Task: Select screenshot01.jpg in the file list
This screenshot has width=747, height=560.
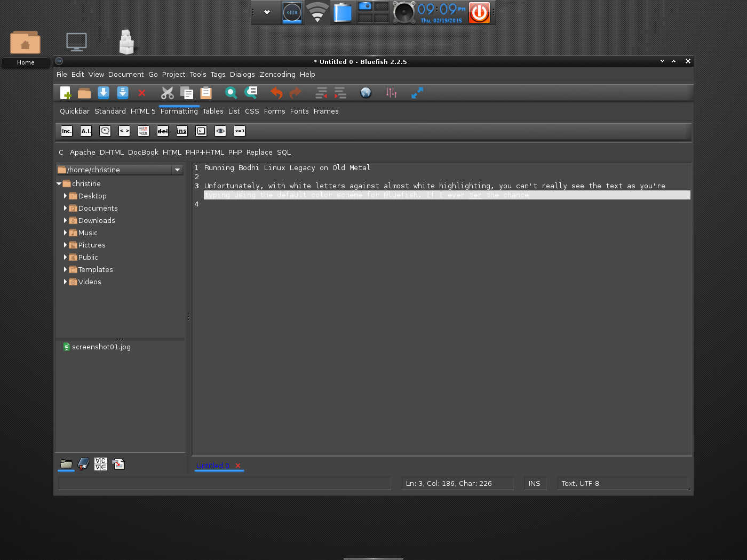Action: click(x=97, y=347)
